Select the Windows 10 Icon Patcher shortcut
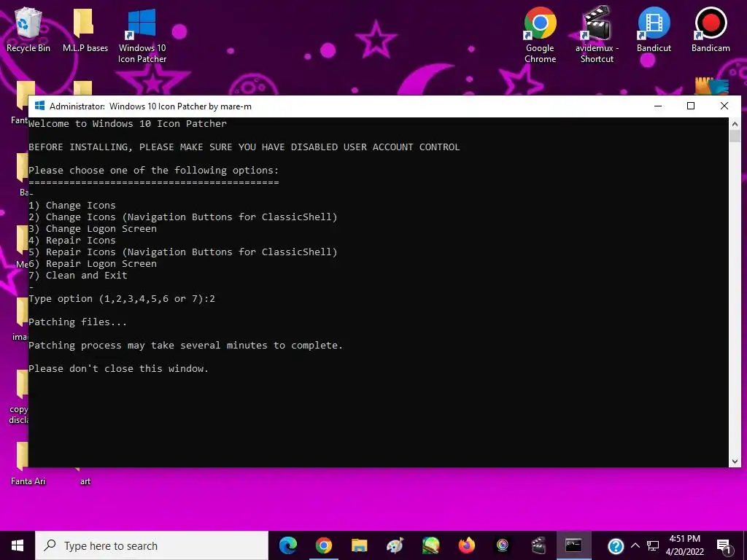747x560 pixels. [x=142, y=35]
